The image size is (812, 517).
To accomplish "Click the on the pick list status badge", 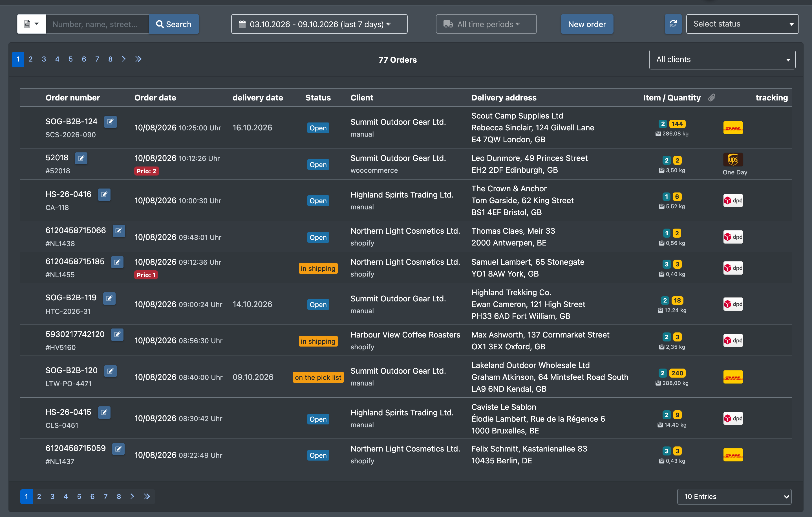I will [x=318, y=377].
